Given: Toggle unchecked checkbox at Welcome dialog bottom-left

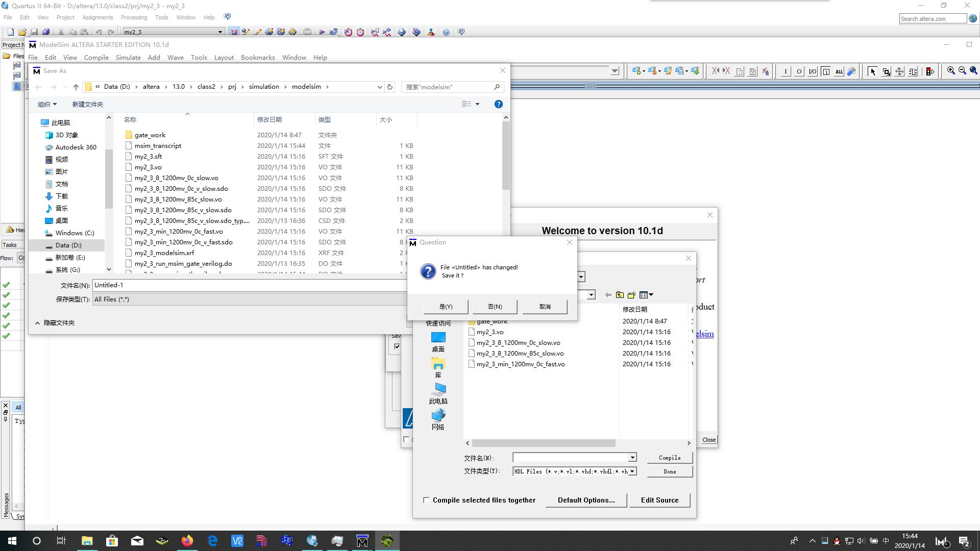Looking at the screenshot, I should coord(406,439).
